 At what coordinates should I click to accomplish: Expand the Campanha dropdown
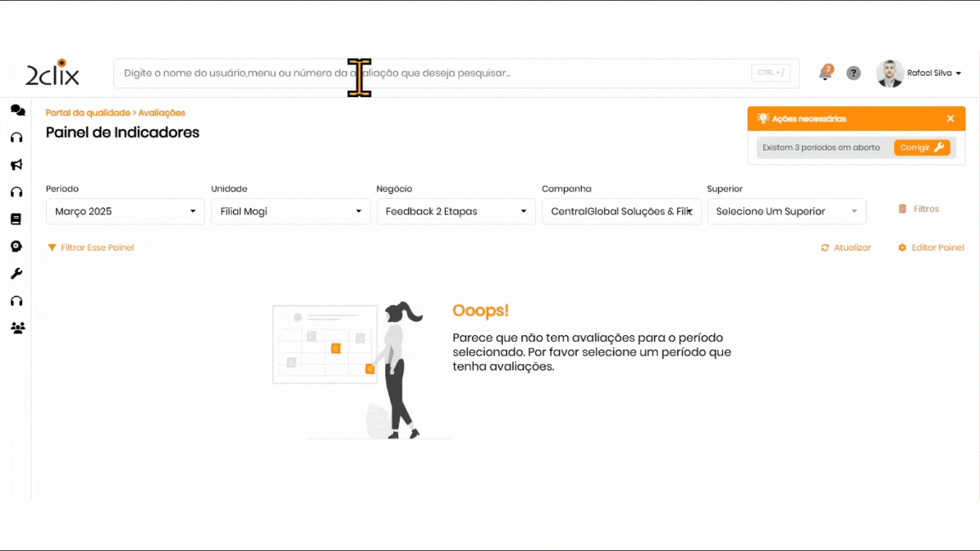[621, 212]
